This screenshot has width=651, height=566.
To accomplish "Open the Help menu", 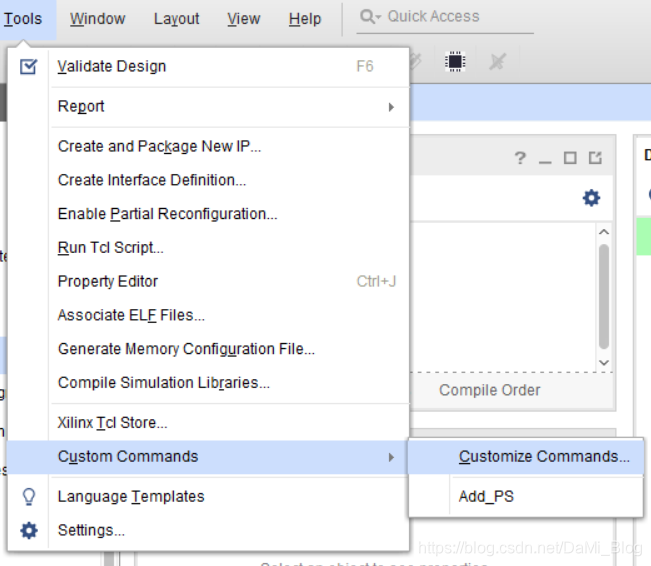I will (305, 19).
